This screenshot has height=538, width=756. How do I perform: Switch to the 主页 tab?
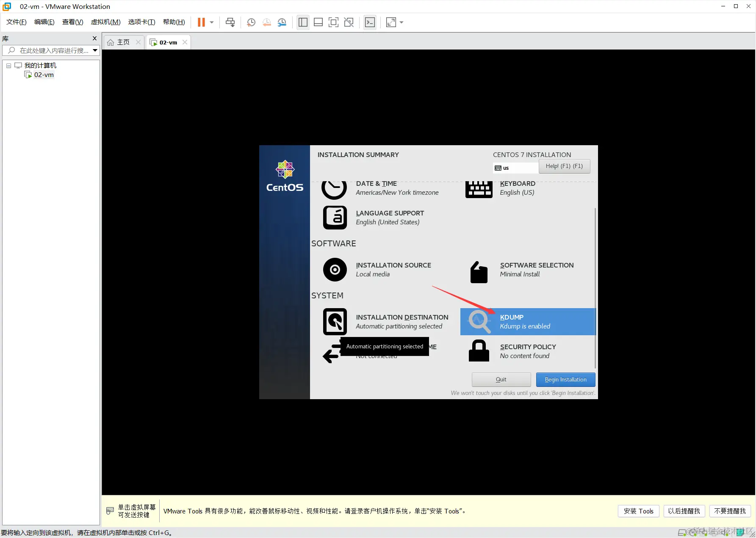pyautogui.click(x=123, y=42)
